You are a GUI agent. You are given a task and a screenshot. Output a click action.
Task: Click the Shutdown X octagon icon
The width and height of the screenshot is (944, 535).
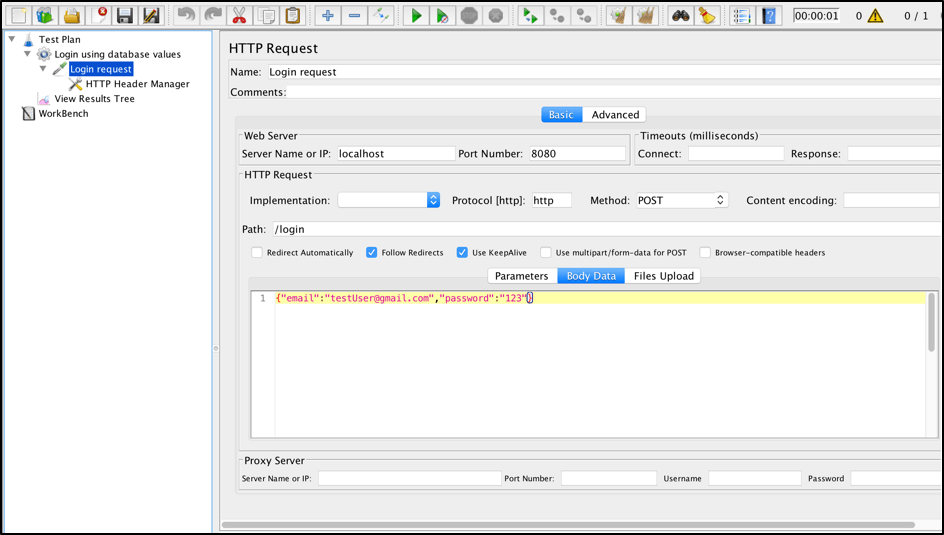tap(495, 15)
